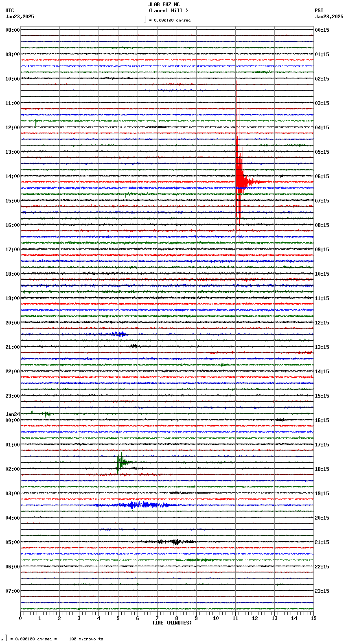Click the 15:00 UTC time label
Image resolution: width=346 pixels, height=644 pixels.
click(x=13, y=201)
